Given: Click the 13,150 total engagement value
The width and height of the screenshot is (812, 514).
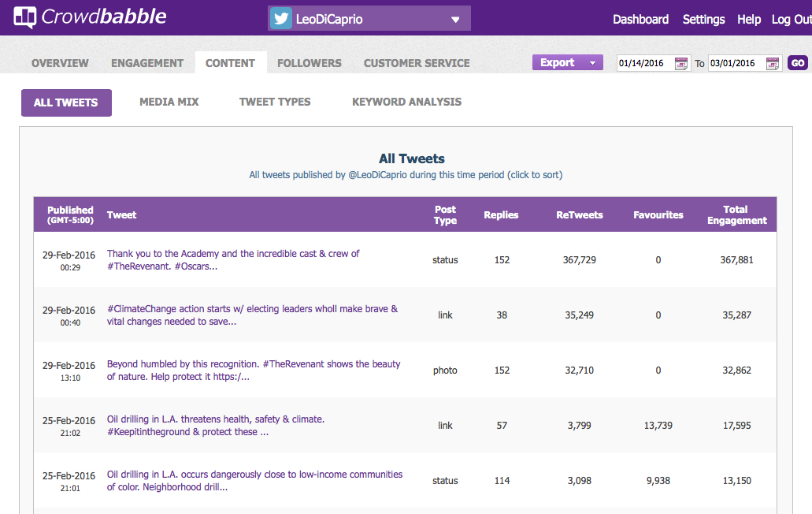Looking at the screenshot, I should [x=737, y=481].
